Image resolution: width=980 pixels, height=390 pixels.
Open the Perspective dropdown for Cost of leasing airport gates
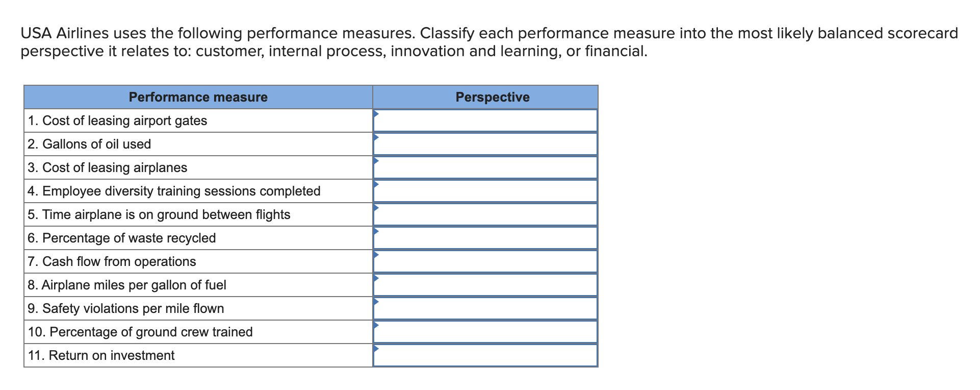[x=484, y=120]
